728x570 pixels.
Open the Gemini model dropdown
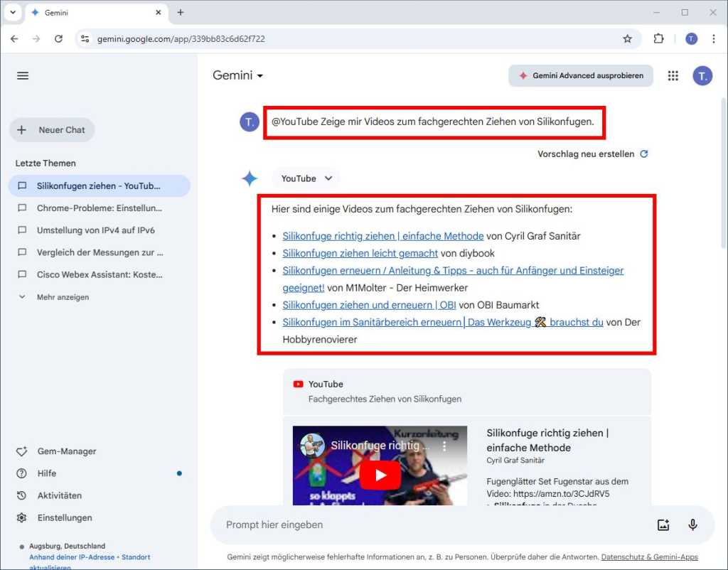237,75
